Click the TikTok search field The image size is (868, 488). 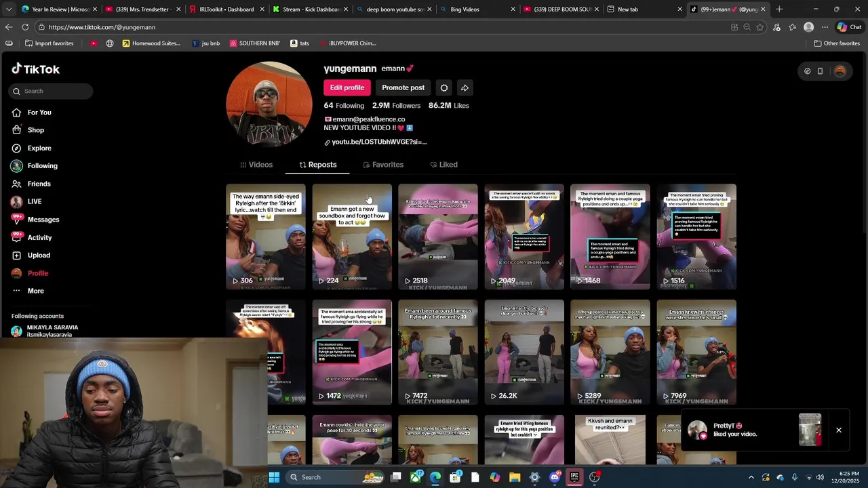(x=52, y=91)
